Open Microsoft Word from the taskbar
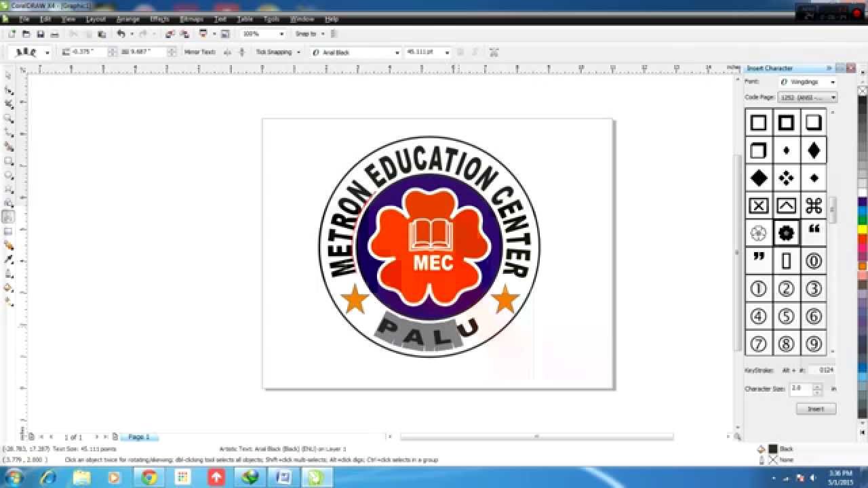 (x=283, y=477)
